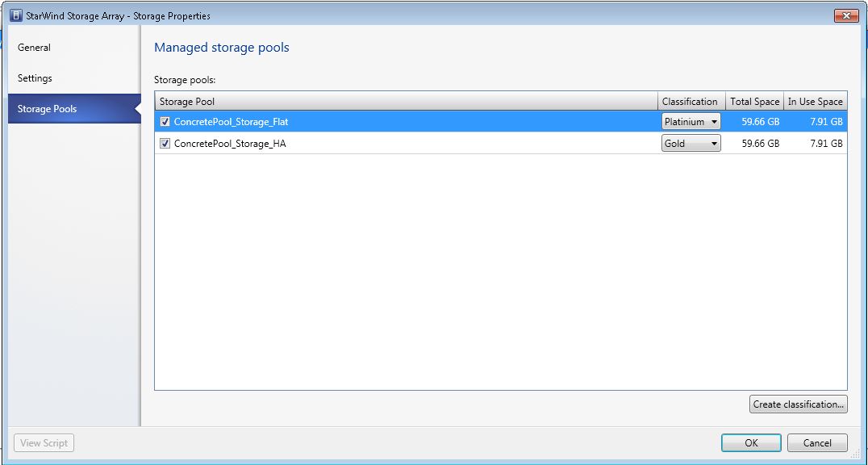
Task: Click the StarWind window title icon
Action: (17, 16)
